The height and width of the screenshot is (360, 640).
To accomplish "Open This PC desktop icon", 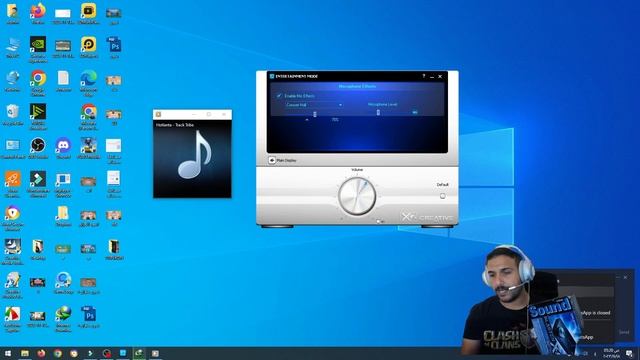I will click(12, 47).
